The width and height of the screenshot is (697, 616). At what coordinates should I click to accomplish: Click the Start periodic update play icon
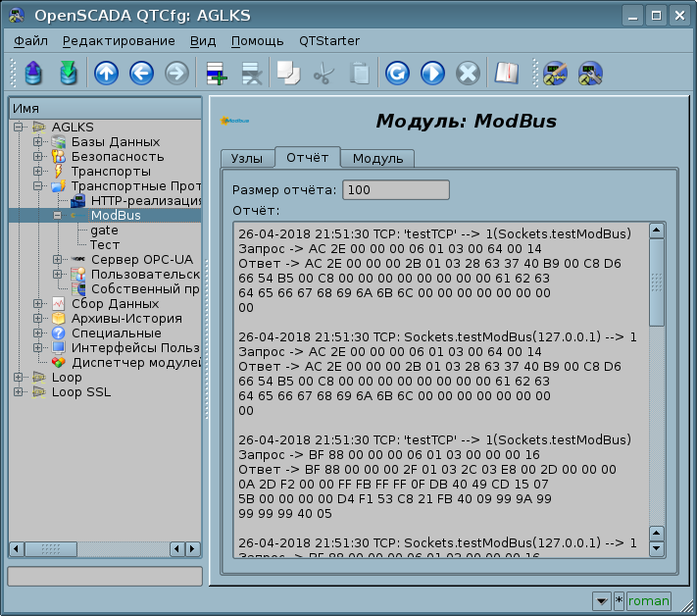click(x=432, y=74)
